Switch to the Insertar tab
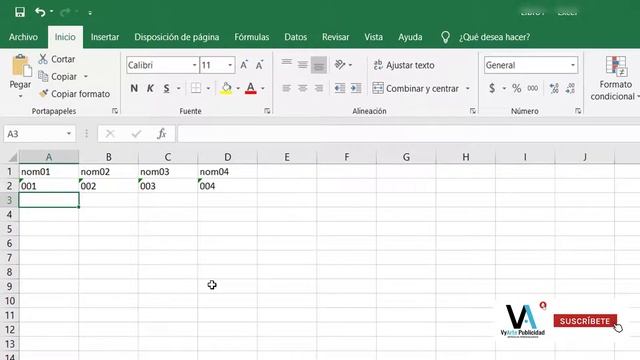 pyautogui.click(x=105, y=37)
